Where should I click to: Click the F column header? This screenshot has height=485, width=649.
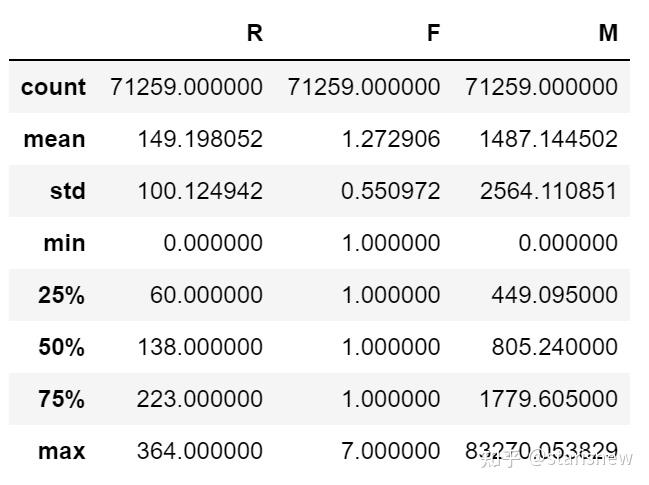coord(432,33)
